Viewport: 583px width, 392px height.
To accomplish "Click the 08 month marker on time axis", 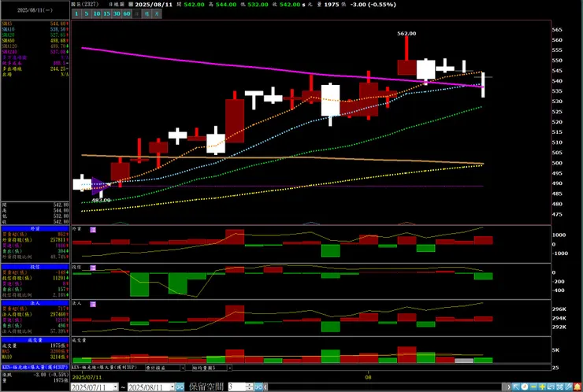I will click(x=368, y=377).
